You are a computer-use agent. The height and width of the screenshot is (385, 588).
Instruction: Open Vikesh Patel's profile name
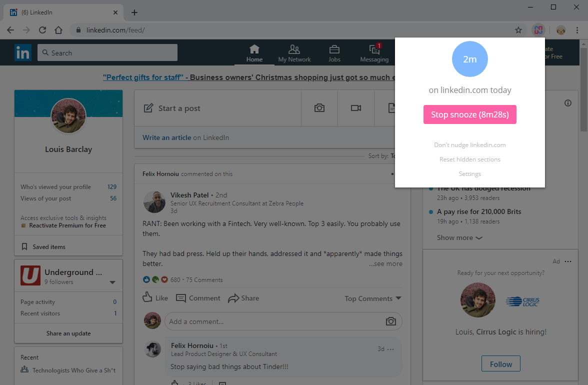[x=189, y=195]
